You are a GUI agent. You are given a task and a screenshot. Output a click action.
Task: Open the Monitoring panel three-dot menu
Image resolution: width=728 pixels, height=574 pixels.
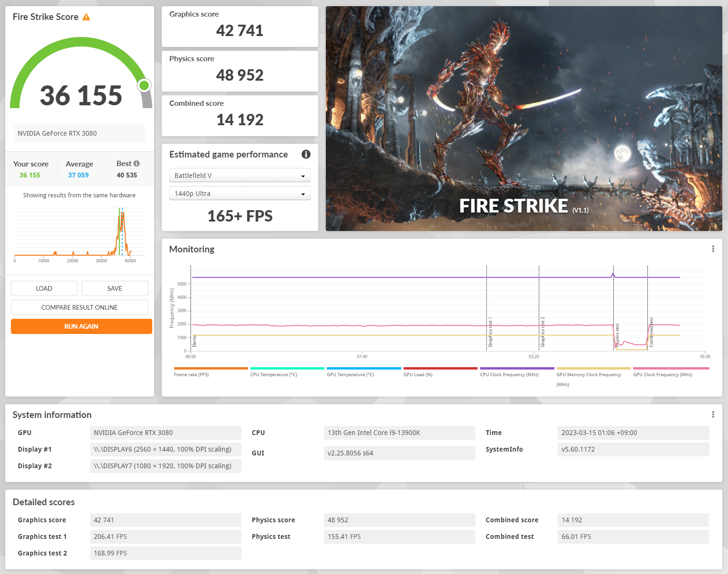713,249
